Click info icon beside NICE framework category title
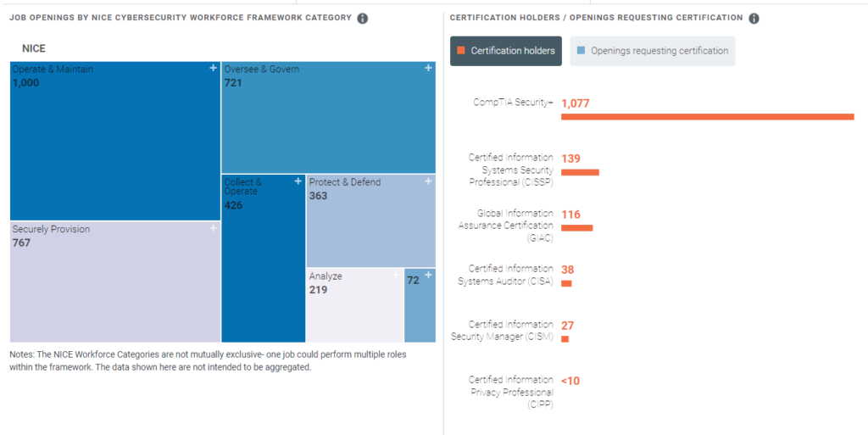Image resolution: width=868 pixels, height=435 pixels. (x=363, y=19)
